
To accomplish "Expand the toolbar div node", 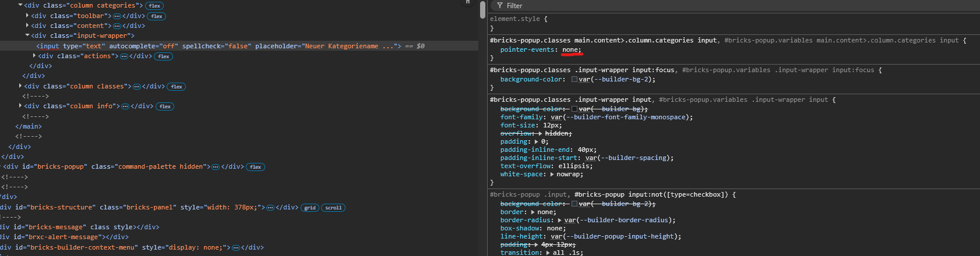I will (x=27, y=16).
